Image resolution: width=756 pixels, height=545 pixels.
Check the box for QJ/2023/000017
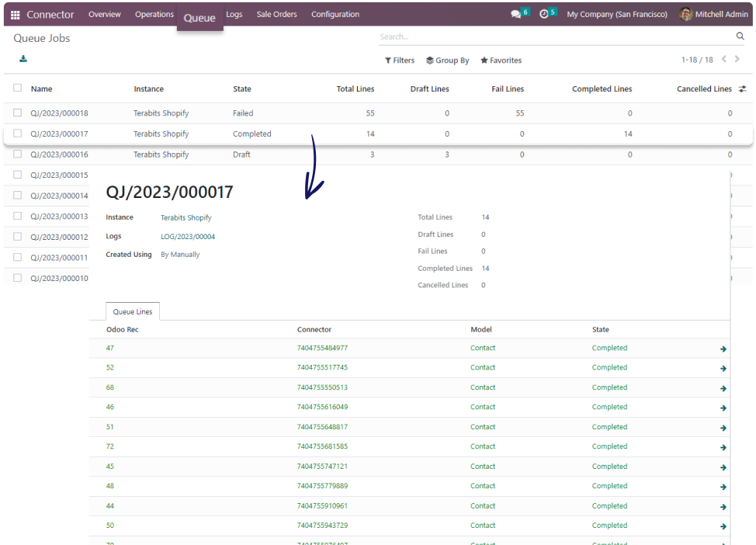pyautogui.click(x=18, y=133)
